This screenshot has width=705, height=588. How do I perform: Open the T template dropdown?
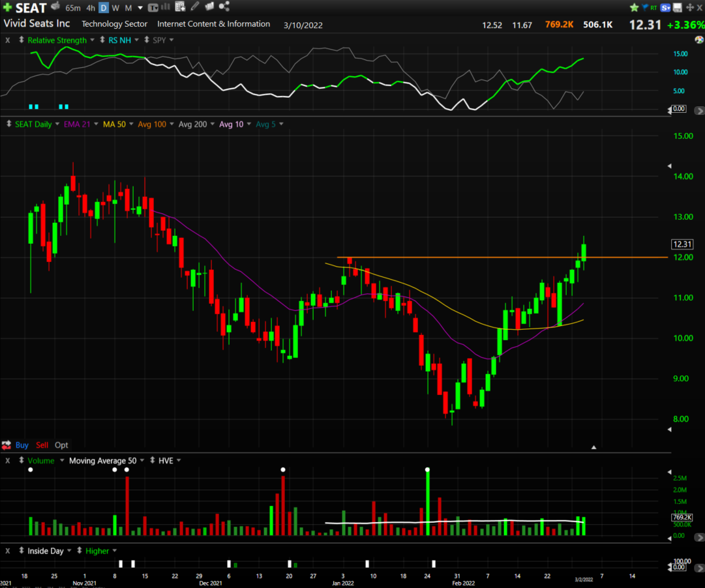pyautogui.click(x=153, y=8)
